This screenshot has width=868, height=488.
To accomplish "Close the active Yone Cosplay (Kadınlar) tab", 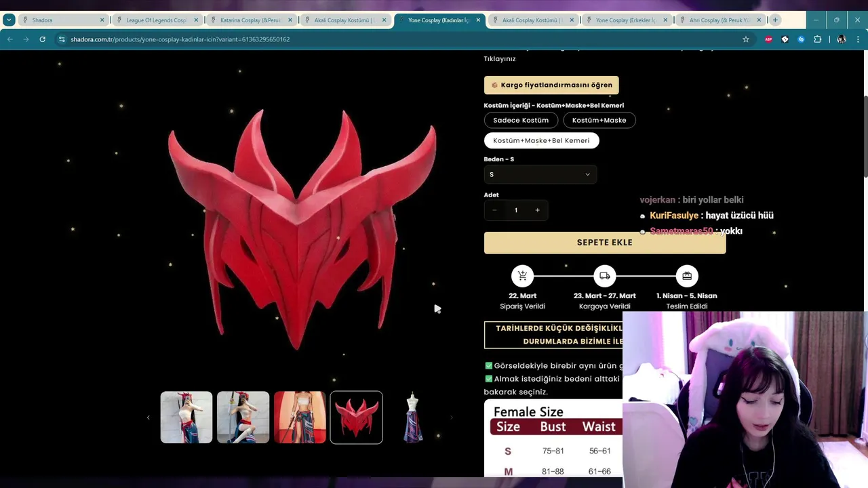I will tap(478, 20).
